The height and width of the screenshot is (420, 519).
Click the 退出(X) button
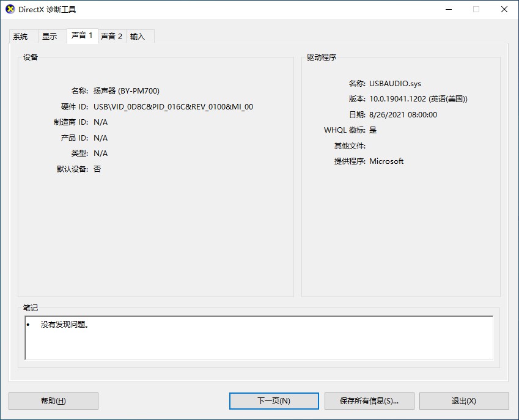(465, 401)
